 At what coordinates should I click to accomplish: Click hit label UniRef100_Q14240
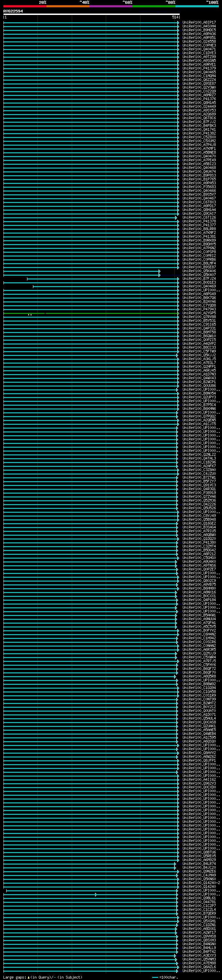tap(199, 887)
